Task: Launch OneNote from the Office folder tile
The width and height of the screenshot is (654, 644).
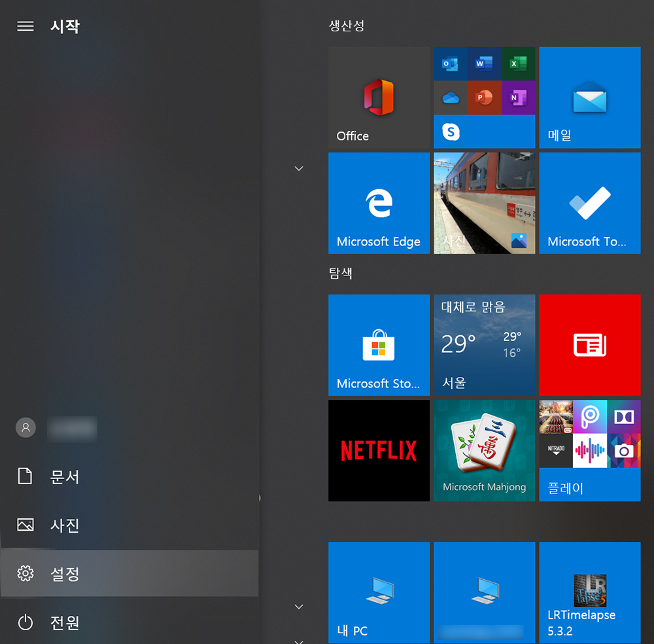Action: [518, 98]
